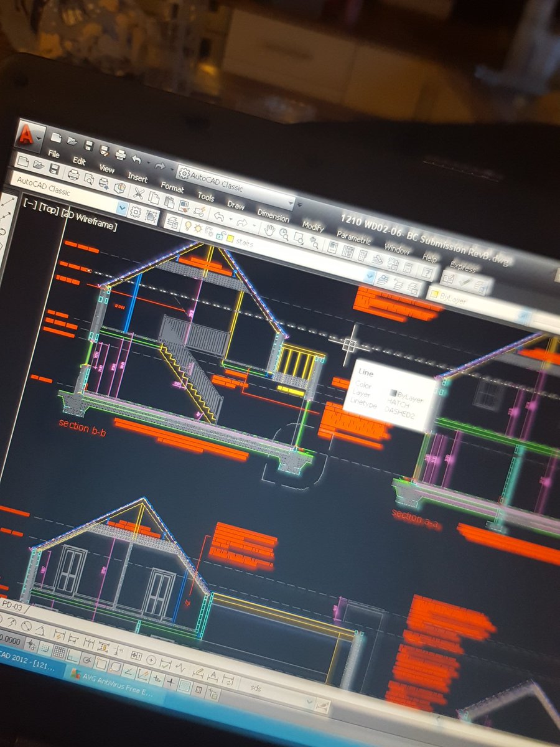560x747 pixels.
Task: Click Publish icon on Standard toolbar
Action: pos(104,183)
